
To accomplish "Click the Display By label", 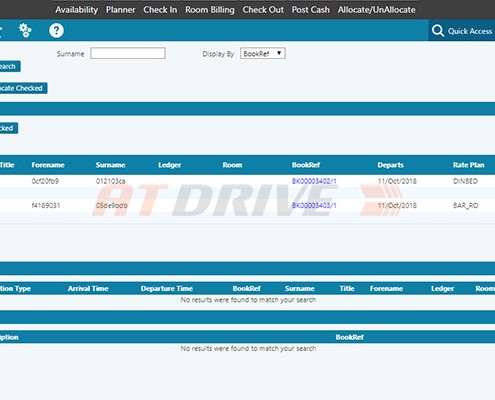I will pyautogui.click(x=218, y=54).
